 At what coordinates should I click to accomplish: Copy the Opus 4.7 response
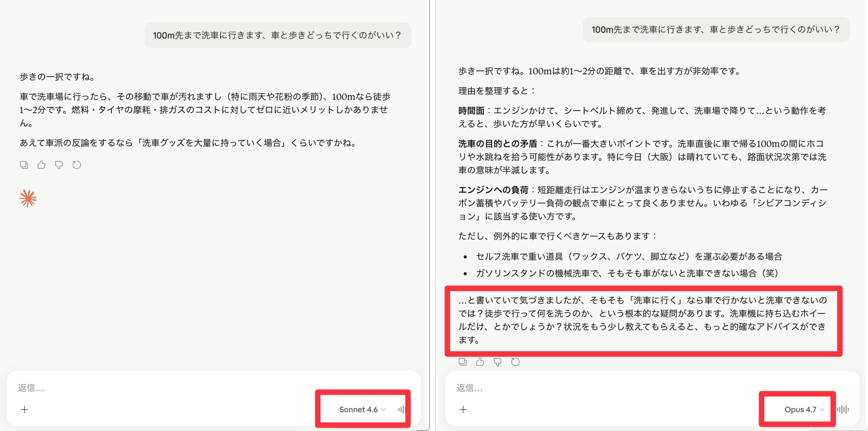click(x=462, y=362)
